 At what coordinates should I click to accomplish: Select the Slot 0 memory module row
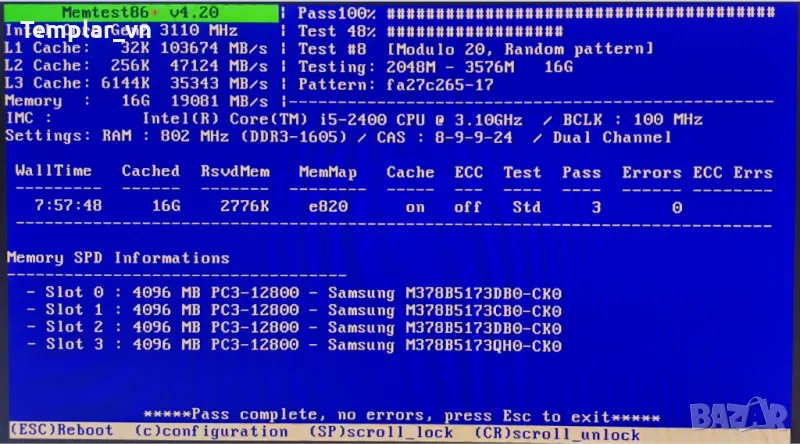click(294, 294)
